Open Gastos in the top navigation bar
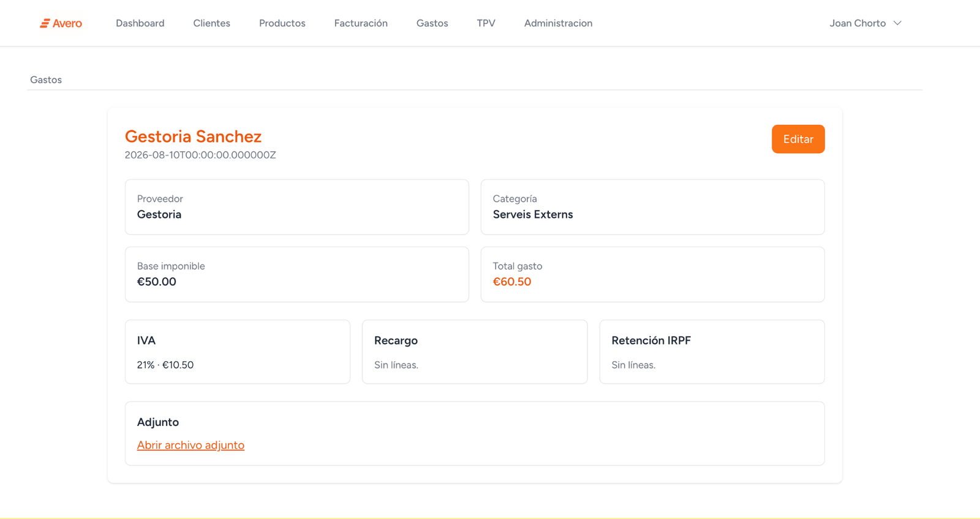The width and height of the screenshot is (980, 519). [432, 23]
